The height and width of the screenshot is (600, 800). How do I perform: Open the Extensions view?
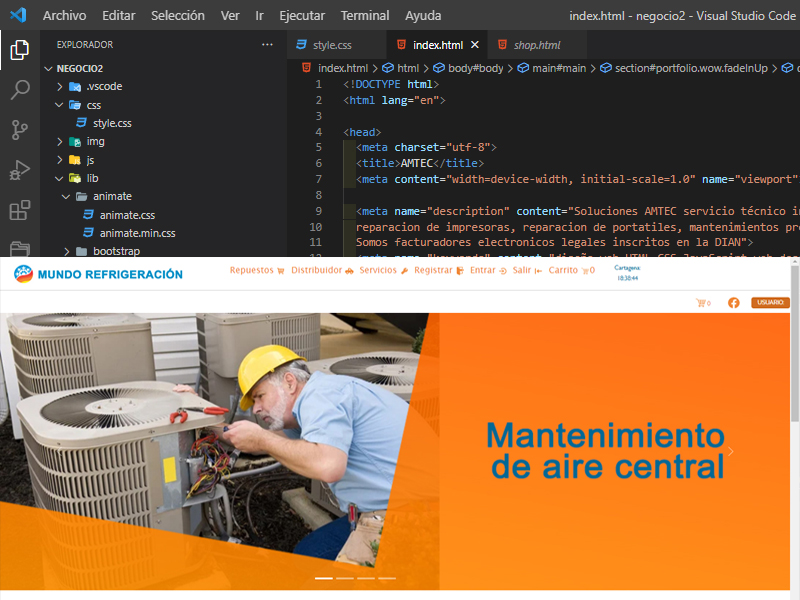[19, 210]
